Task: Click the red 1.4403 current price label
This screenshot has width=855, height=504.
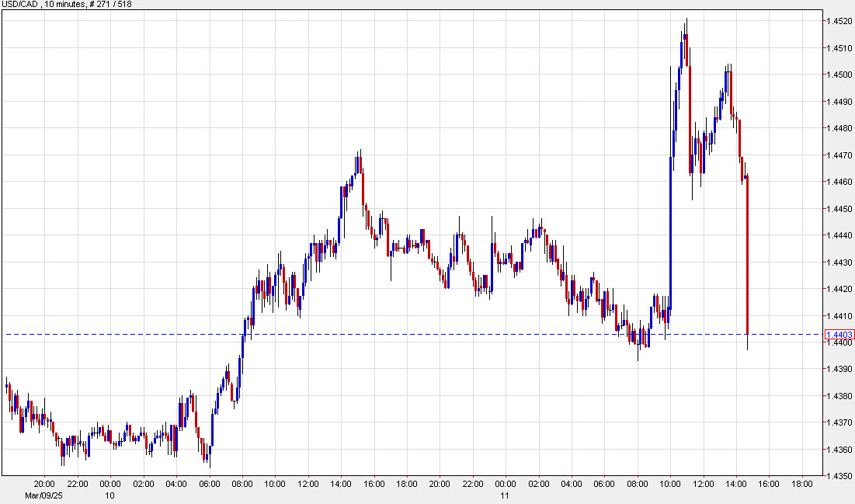Action: tap(839, 335)
